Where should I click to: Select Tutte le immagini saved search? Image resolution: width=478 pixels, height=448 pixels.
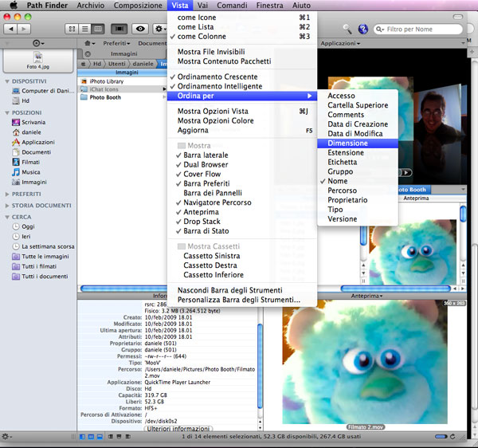click(41, 257)
